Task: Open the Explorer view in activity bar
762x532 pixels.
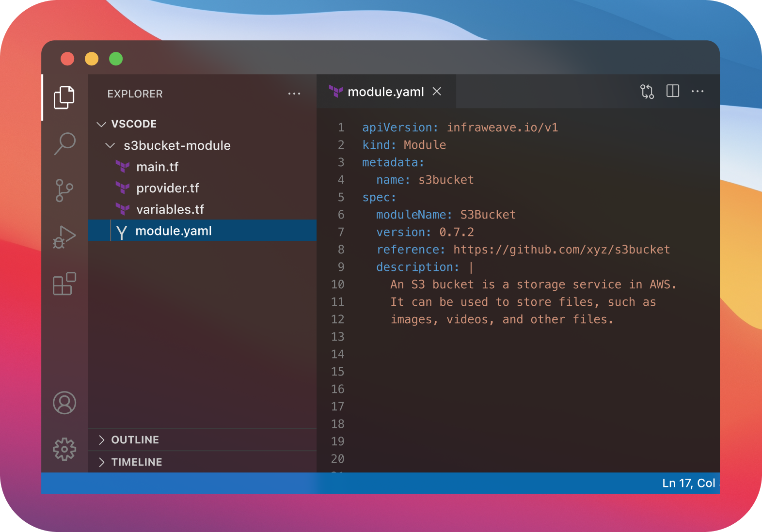Action: tap(64, 97)
